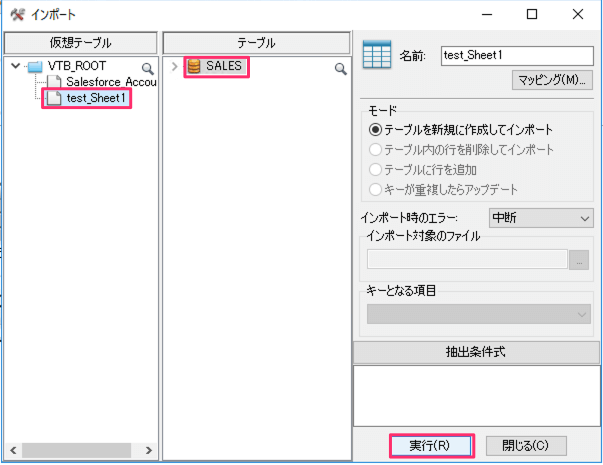The height and width of the screenshot is (465, 603).
Task: Expand the SALES database node
Action: pos(174,66)
